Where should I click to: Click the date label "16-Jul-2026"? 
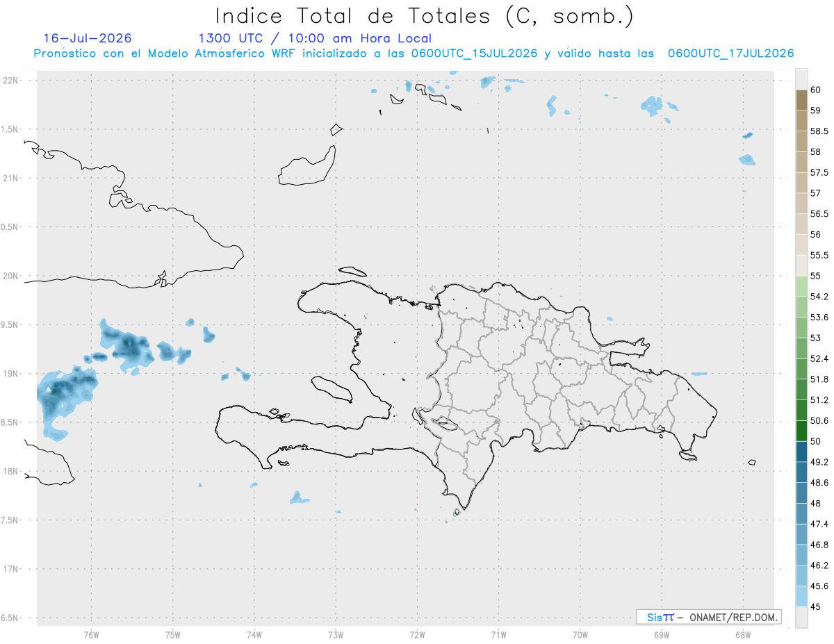coord(88,38)
